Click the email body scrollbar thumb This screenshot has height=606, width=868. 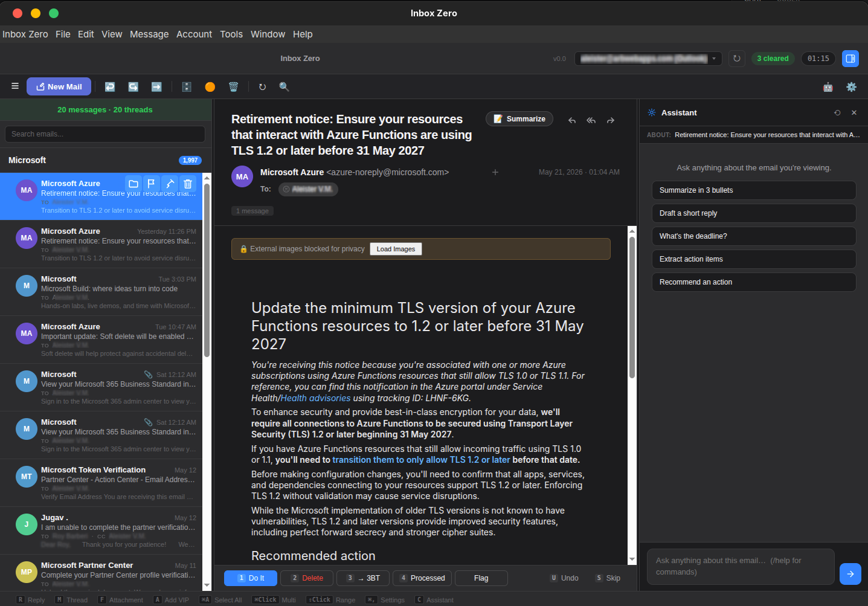[632, 308]
